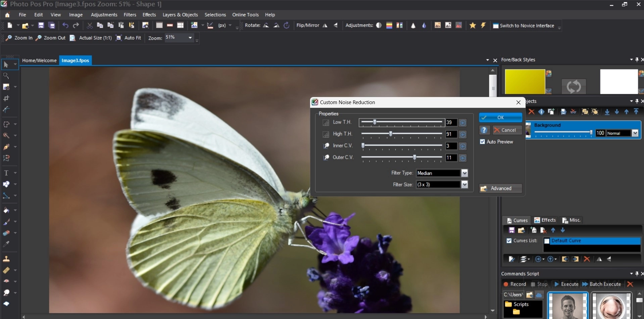Image resolution: width=644 pixels, height=319 pixels.
Task: Open the Filter Type dropdown
Action: 464,173
